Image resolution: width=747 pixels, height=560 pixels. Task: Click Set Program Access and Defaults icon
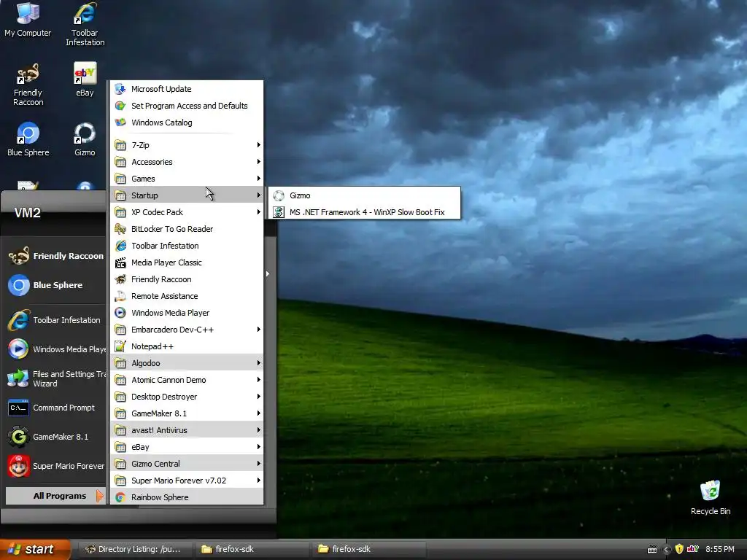point(120,106)
